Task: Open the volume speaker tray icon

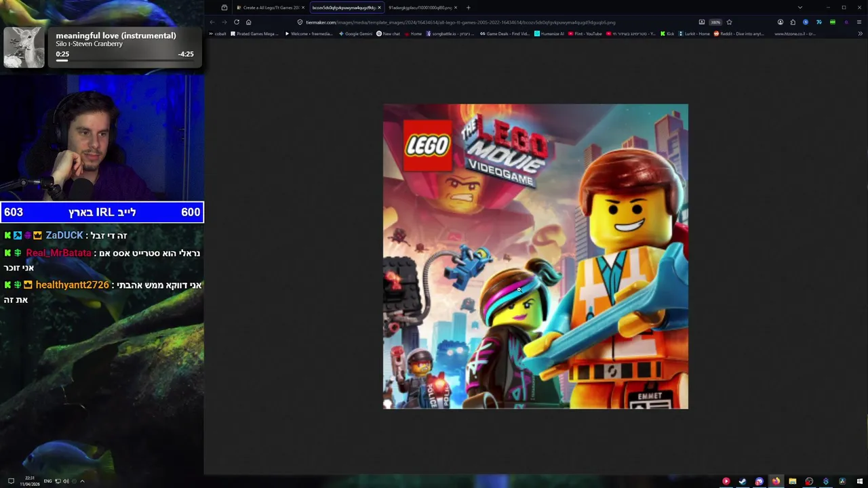Action: click(66, 481)
